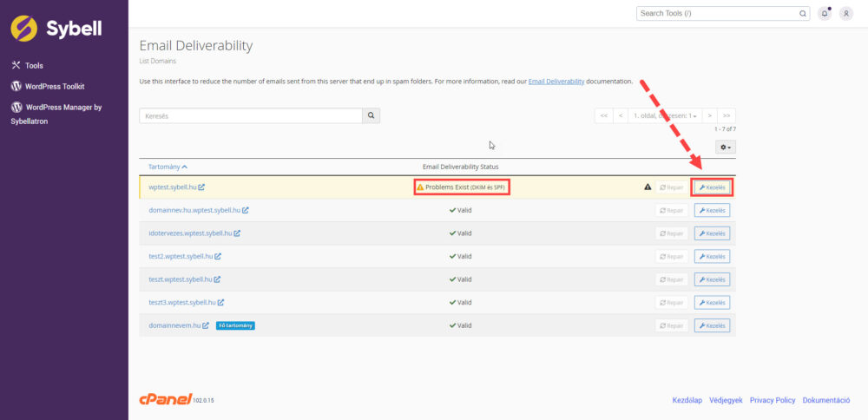Click Kezelés for test2.wptest.sybell.hu
The height and width of the screenshot is (420, 868).
[x=713, y=256]
